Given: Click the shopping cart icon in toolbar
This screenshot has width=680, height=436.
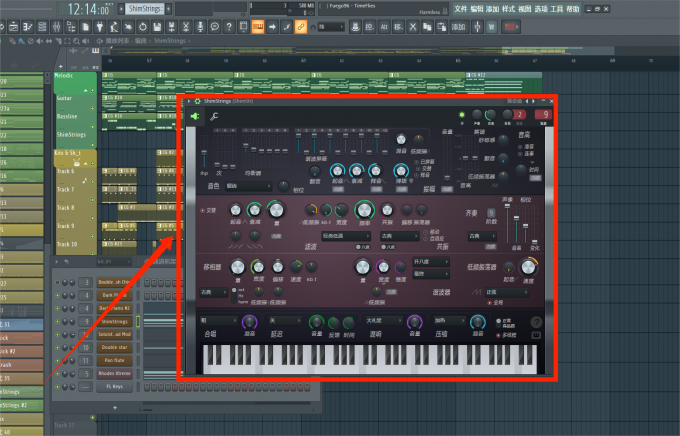Looking at the screenshot, I should (x=491, y=27).
